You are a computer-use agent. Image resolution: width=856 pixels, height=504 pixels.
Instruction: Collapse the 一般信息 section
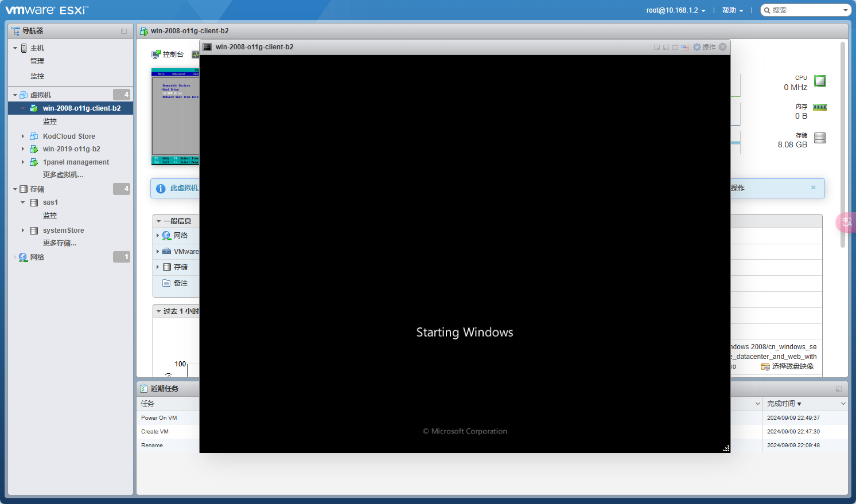pyautogui.click(x=159, y=221)
